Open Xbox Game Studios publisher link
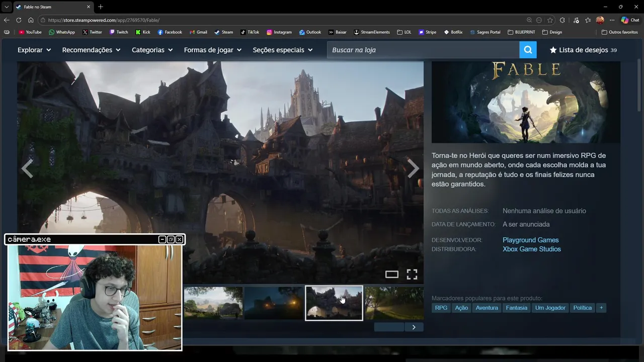 click(x=531, y=249)
